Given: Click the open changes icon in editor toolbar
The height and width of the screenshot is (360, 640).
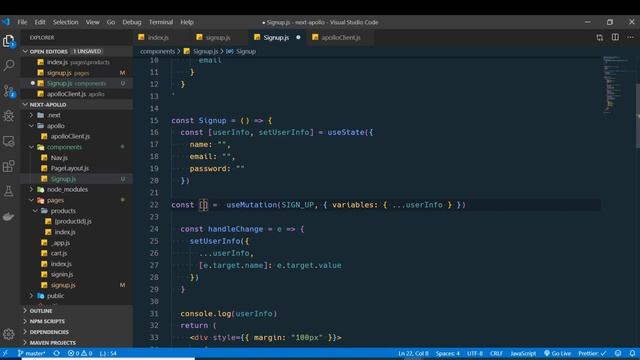Looking at the screenshot, I should tap(600, 38).
